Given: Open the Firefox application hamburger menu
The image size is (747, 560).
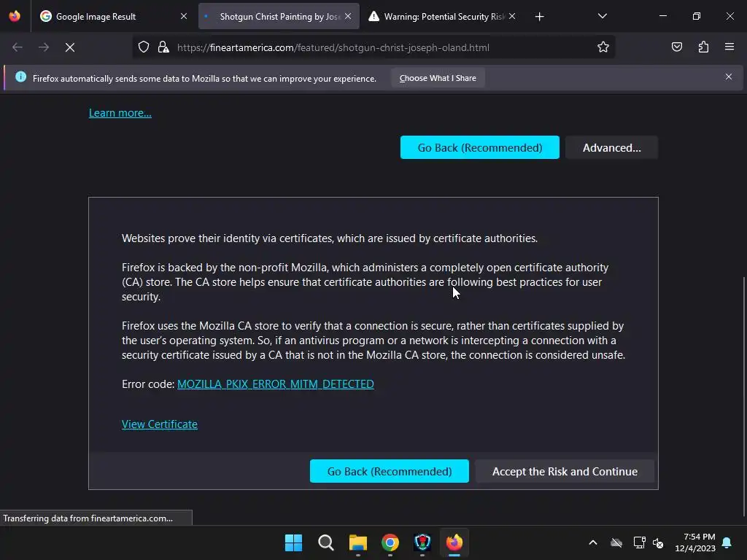Looking at the screenshot, I should (729, 47).
